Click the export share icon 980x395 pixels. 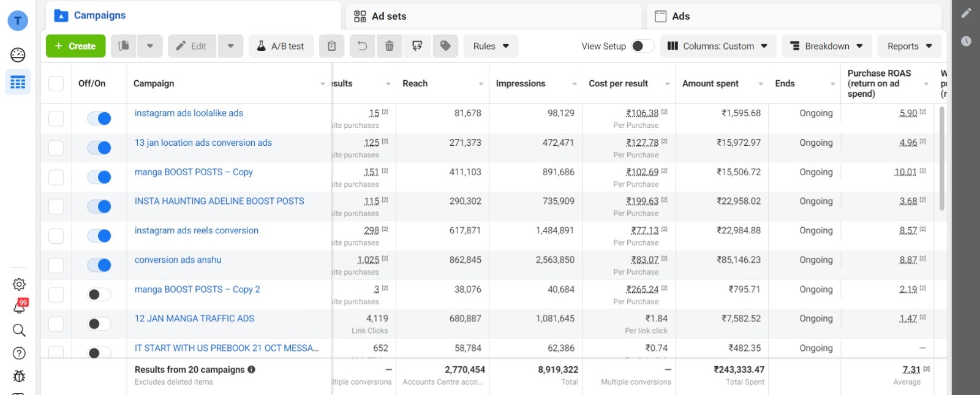click(417, 46)
